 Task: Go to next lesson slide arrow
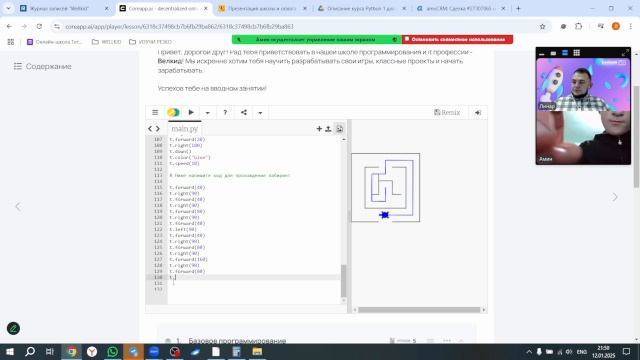tap(615, 197)
